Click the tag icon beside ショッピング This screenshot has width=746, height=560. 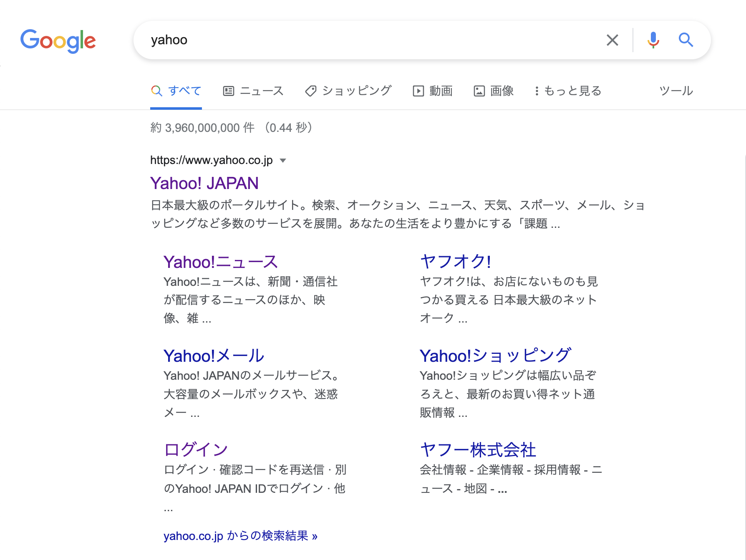(311, 91)
